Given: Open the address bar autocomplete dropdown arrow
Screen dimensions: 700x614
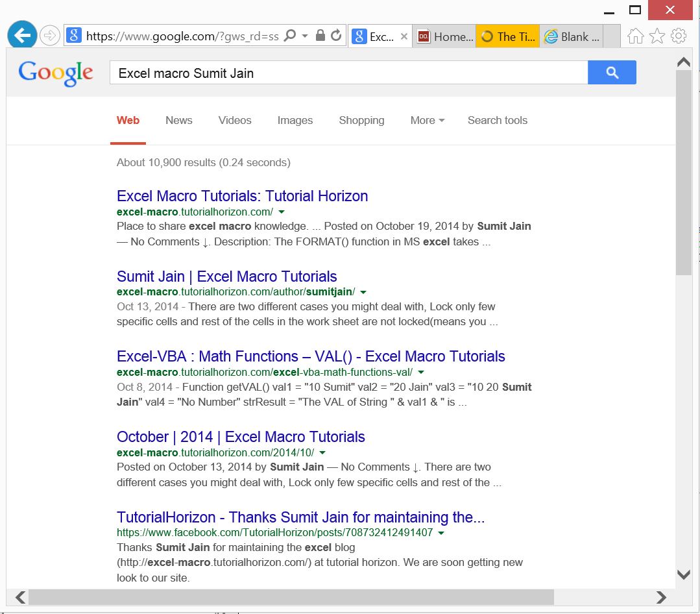Looking at the screenshot, I should [x=305, y=36].
